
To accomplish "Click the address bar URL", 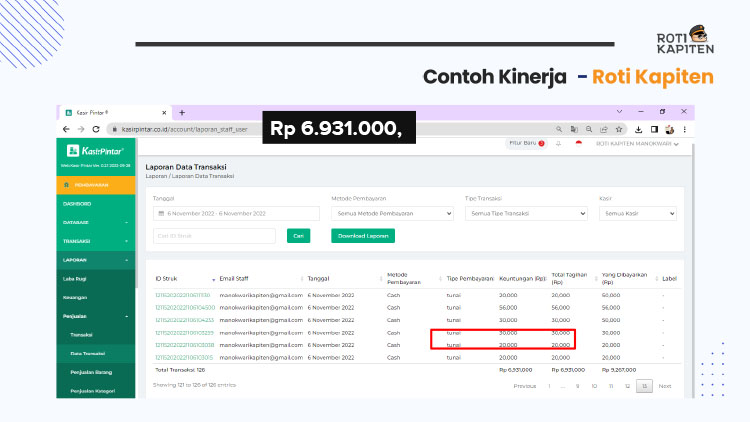I will pos(185,129).
